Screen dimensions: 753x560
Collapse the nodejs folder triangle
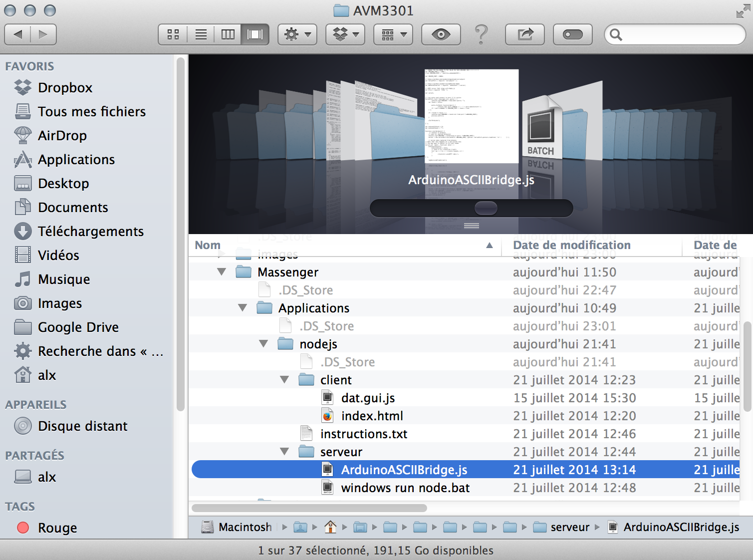(263, 344)
